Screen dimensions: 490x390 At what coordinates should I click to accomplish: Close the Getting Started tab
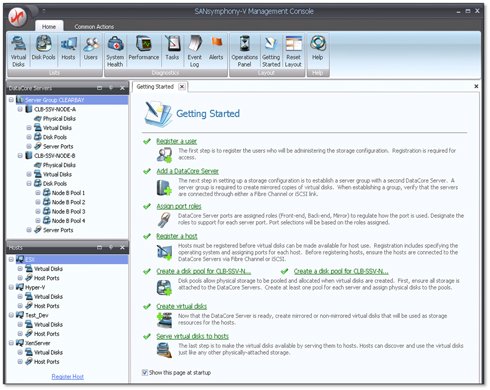click(x=182, y=87)
